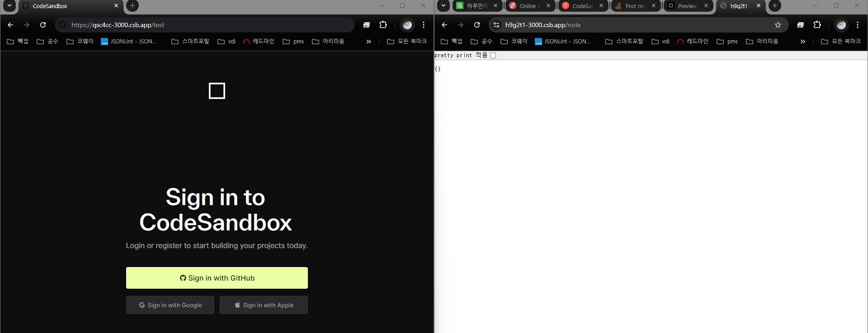Click media control icon in left window toolbar

367,25
